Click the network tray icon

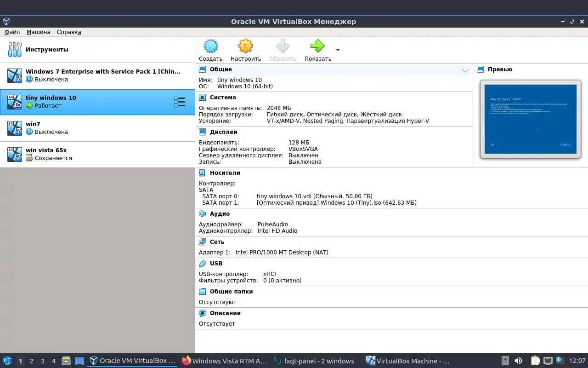(548, 361)
